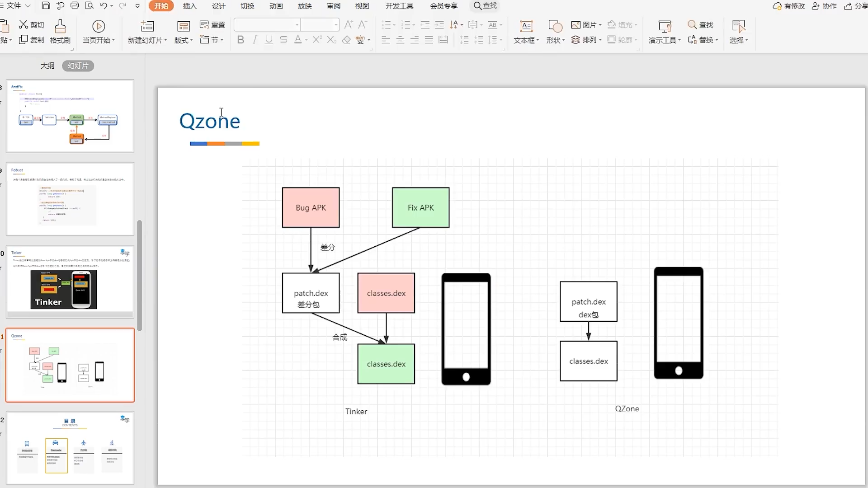Expand the New Slide (新建幻灯片) dropdown
Viewport: 868px width, 488px height.
165,40
